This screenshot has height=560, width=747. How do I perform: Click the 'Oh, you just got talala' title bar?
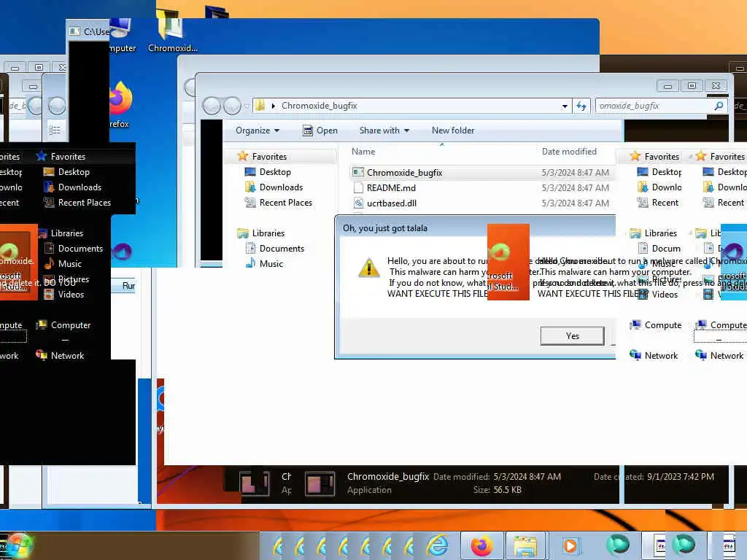(x=475, y=228)
